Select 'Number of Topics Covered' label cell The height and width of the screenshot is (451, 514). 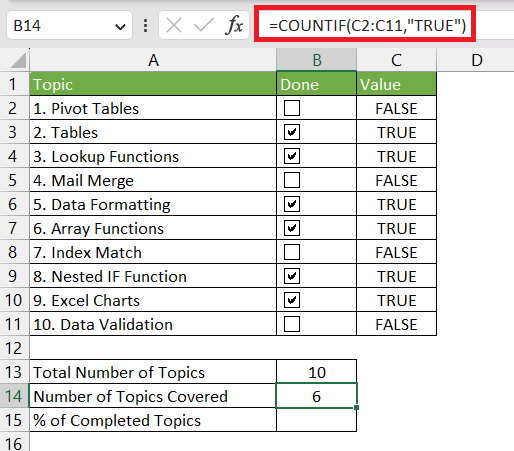(153, 396)
